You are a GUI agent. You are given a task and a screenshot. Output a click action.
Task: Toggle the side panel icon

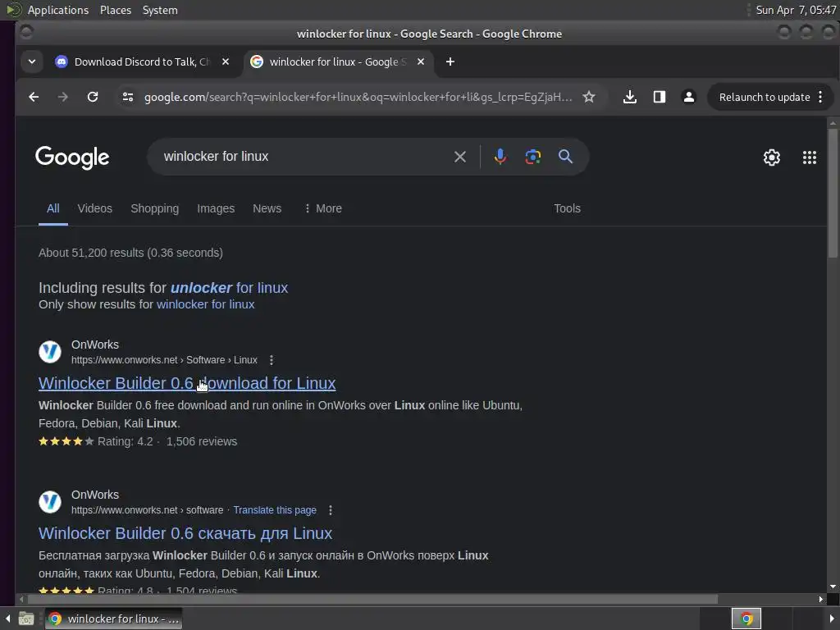(660, 97)
